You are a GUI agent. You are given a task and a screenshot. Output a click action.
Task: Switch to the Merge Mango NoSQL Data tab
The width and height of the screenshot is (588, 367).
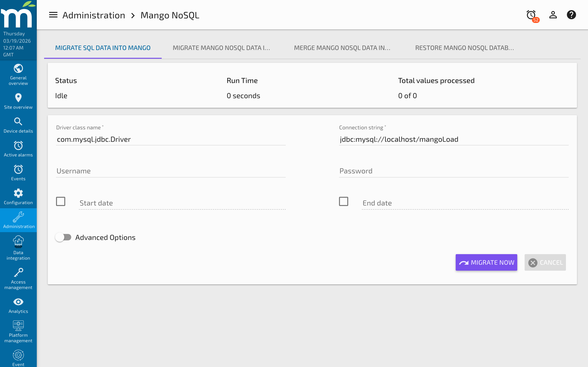[x=342, y=47]
